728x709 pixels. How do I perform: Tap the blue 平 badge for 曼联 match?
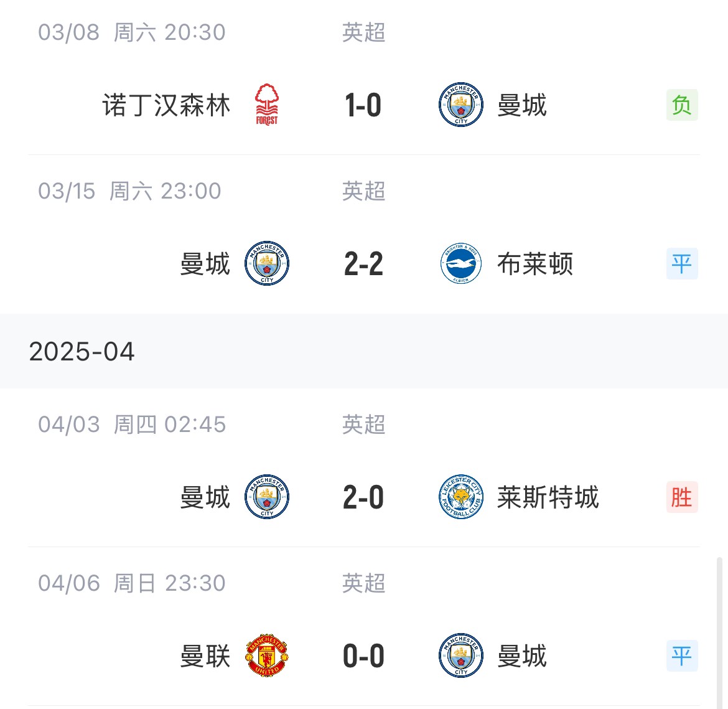coord(682,655)
